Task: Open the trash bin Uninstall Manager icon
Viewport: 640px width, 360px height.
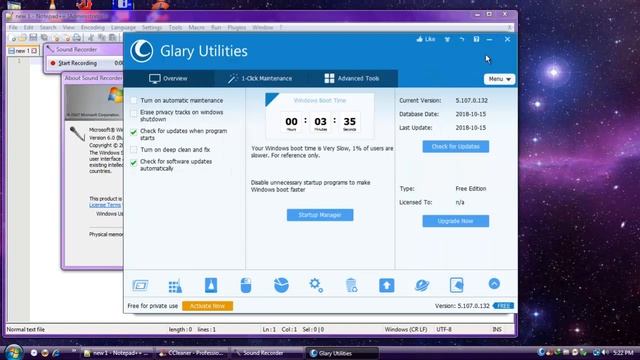Action: pos(351,285)
